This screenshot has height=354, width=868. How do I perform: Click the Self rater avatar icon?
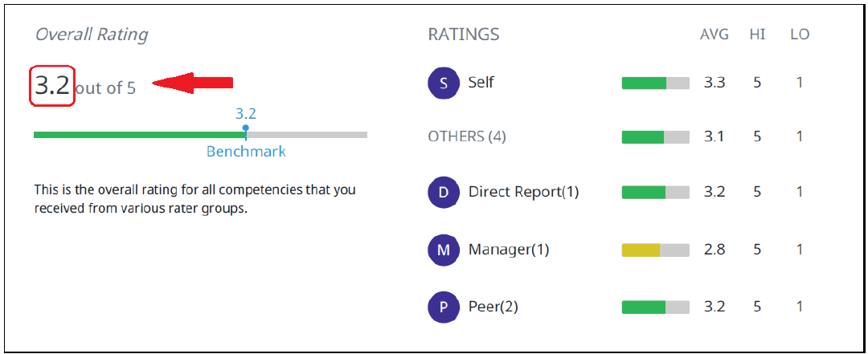444,83
